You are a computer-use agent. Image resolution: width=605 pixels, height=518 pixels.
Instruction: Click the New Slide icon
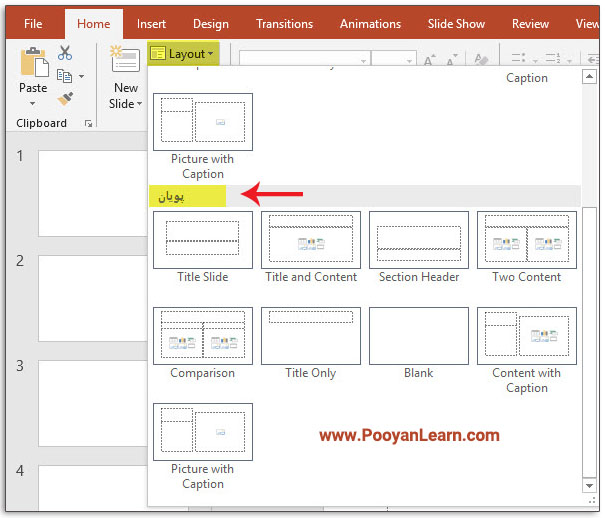125,59
